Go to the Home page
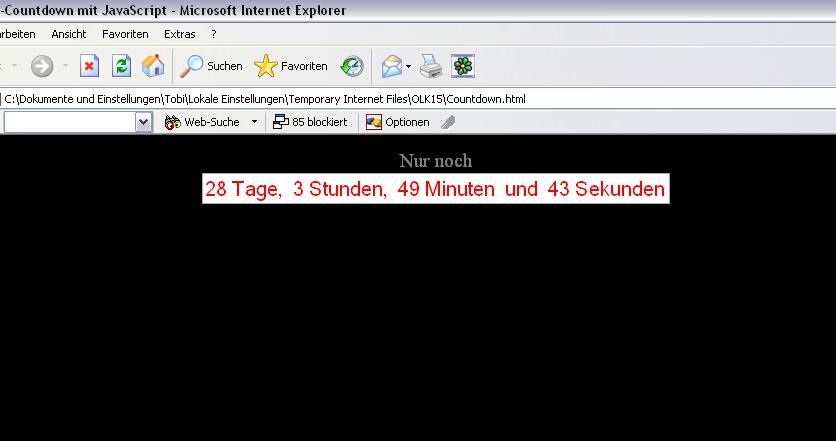Screen dimensions: 836x441 click(x=153, y=66)
